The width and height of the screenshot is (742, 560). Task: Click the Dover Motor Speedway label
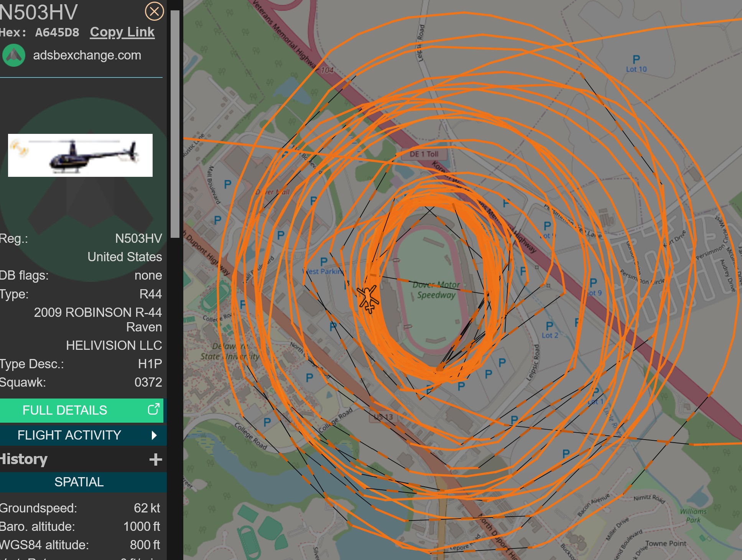pos(436,290)
